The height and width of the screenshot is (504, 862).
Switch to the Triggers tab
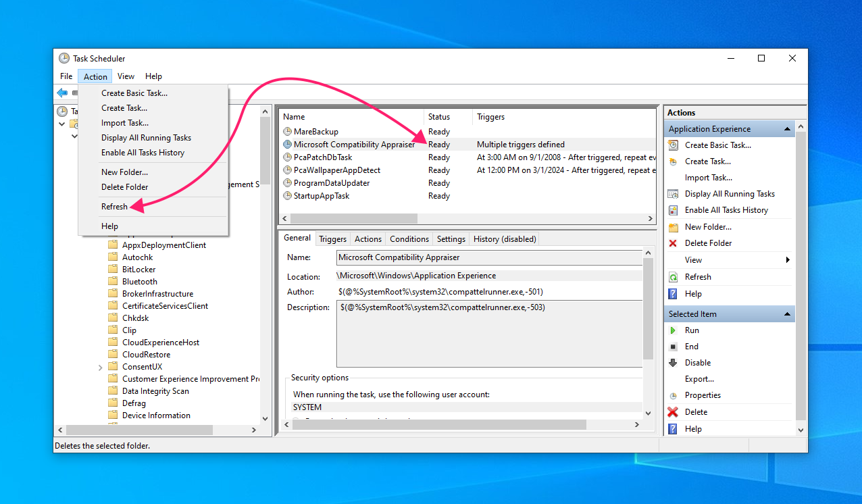click(332, 239)
